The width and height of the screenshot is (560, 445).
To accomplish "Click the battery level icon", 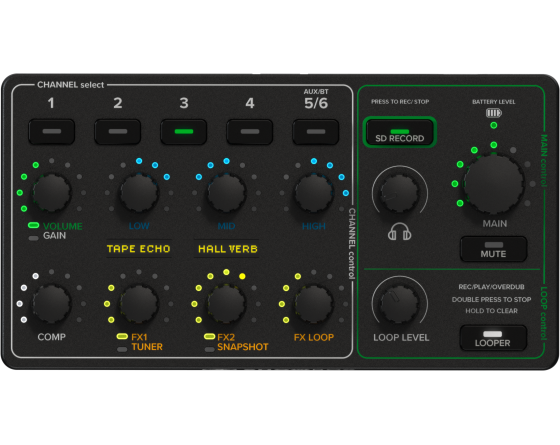I will 494,113.
